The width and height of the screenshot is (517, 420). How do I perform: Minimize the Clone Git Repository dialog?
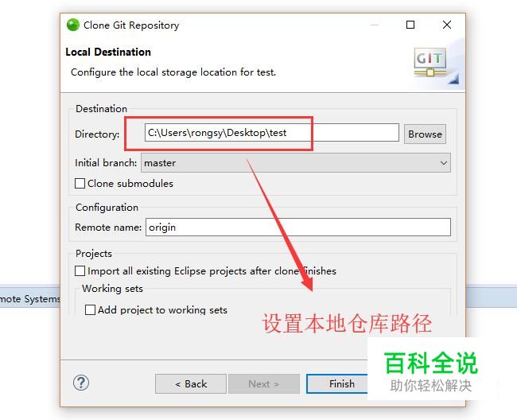375,25
